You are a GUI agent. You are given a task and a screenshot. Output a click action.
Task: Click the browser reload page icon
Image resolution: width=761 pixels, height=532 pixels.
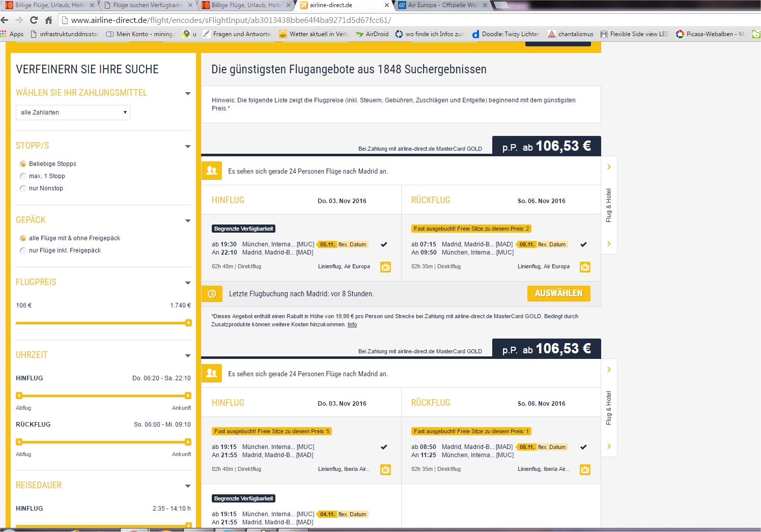coord(34,20)
